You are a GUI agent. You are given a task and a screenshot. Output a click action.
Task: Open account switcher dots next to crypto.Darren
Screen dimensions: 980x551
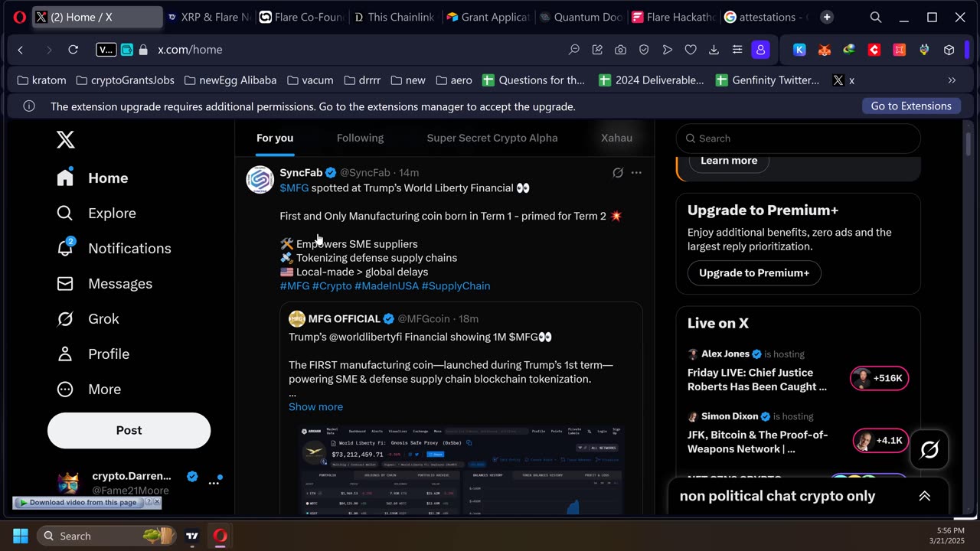(214, 482)
